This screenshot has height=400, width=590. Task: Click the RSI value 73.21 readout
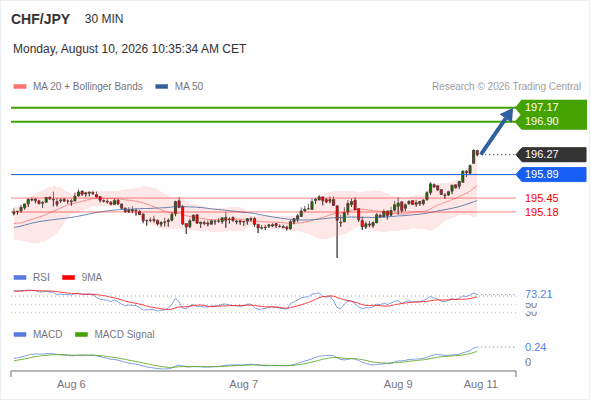pyautogui.click(x=538, y=294)
